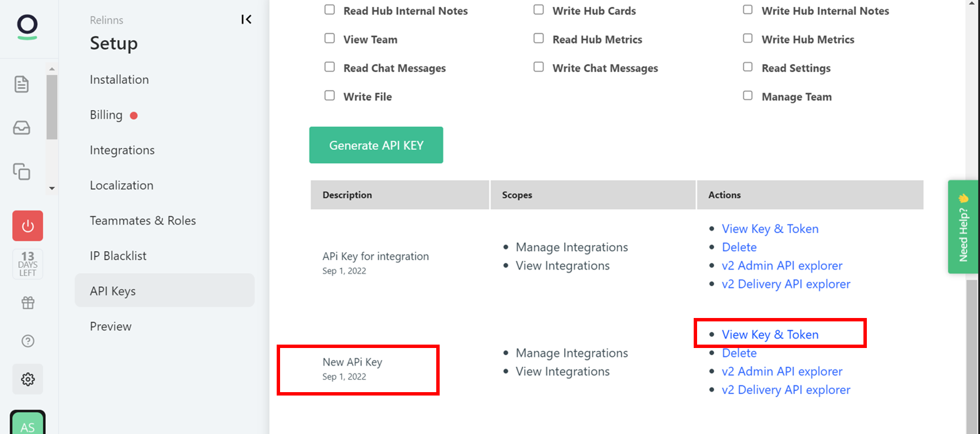Collapse the Setup sidebar panel

click(246, 20)
